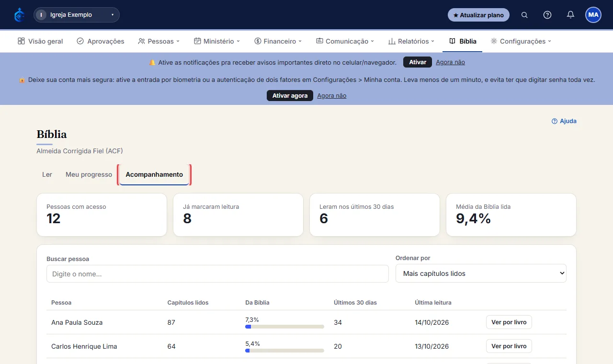Go to Visão geral
The height and width of the screenshot is (364, 613).
pyautogui.click(x=40, y=41)
